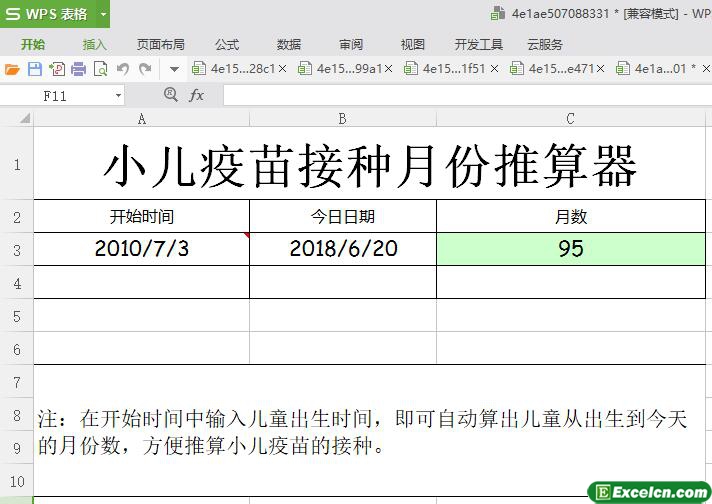Viewport: 712px width, 504px height.
Task: Undo the last action
Action: click(x=123, y=69)
